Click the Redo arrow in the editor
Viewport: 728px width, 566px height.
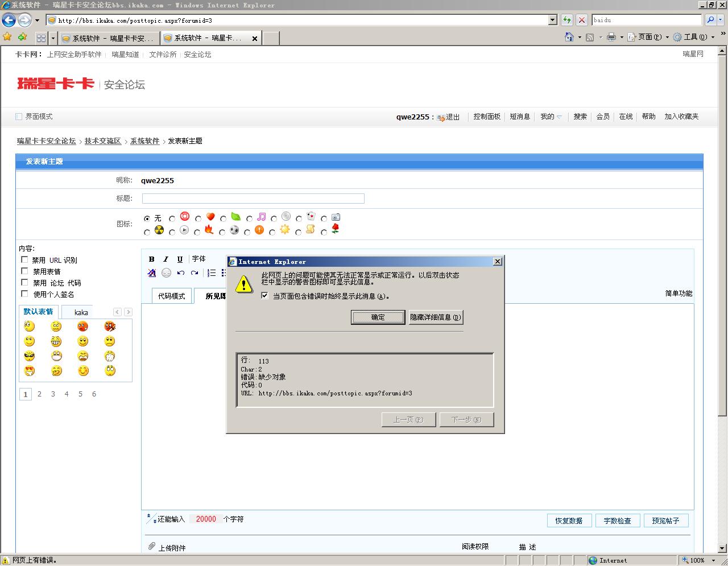195,272
